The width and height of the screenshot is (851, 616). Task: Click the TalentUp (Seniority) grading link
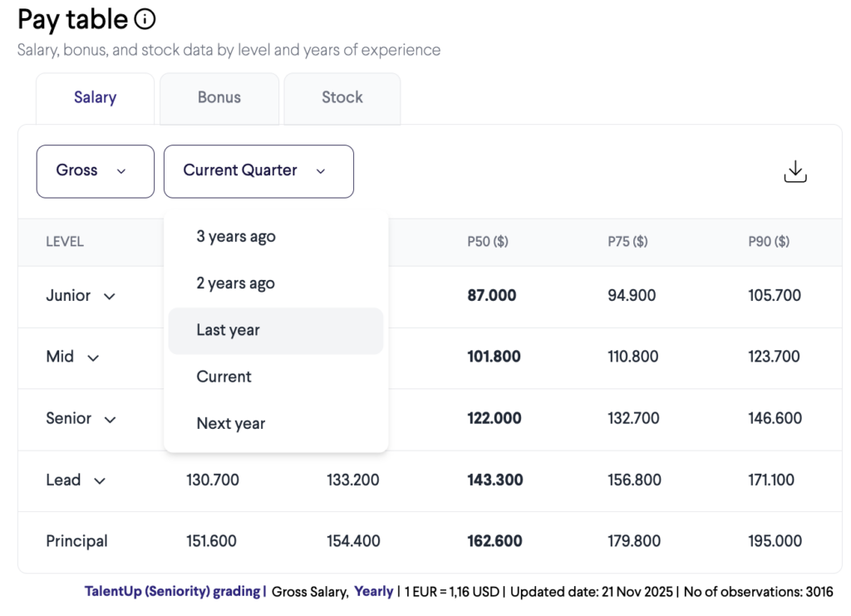pyautogui.click(x=171, y=591)
